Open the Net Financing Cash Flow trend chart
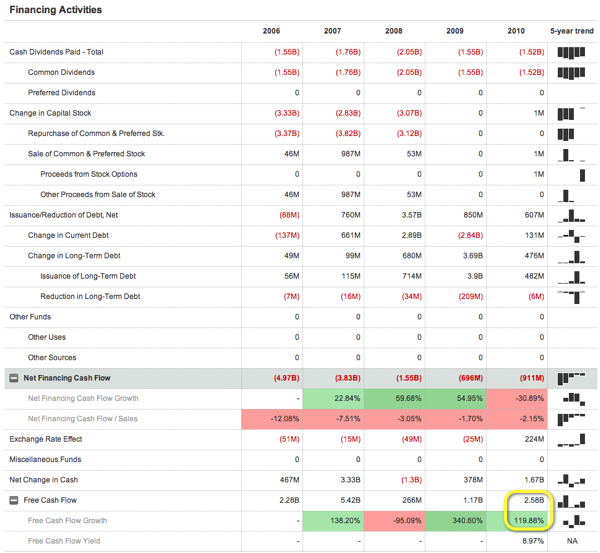Image resolution: width=600 pixels, height=553 pixels. [x=571, y=378]
